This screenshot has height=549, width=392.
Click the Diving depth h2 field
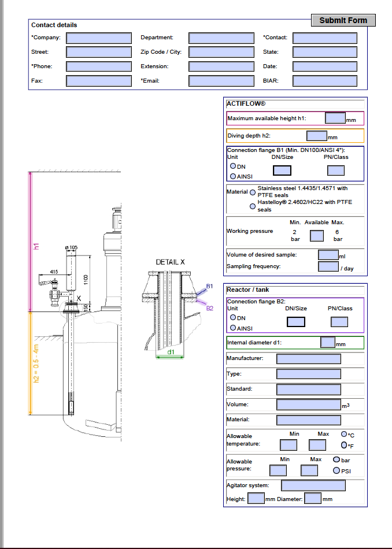[x=316, y=136]
